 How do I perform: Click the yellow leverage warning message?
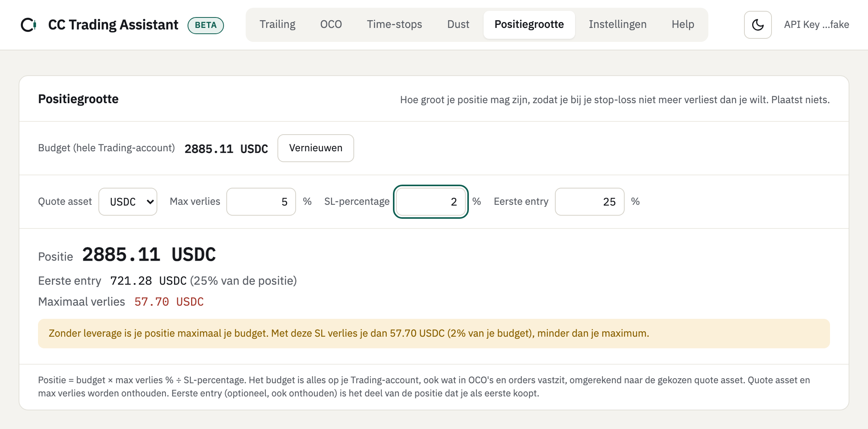click(x=434, y=333)
